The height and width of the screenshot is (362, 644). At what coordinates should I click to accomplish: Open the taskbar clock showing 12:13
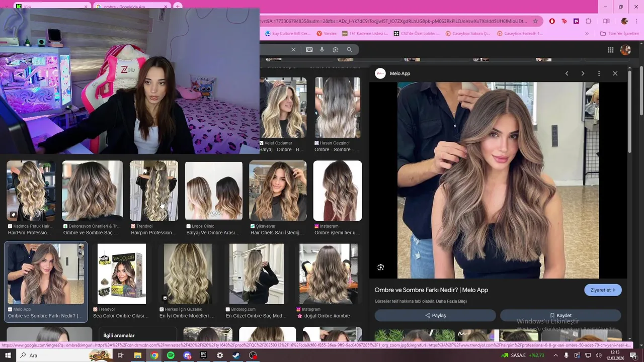(615, 355)
